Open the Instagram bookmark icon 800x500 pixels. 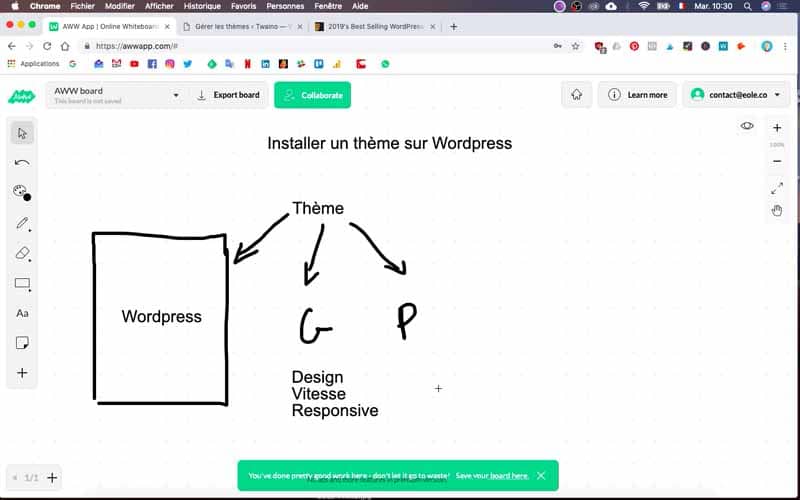(x=170, y=64)
